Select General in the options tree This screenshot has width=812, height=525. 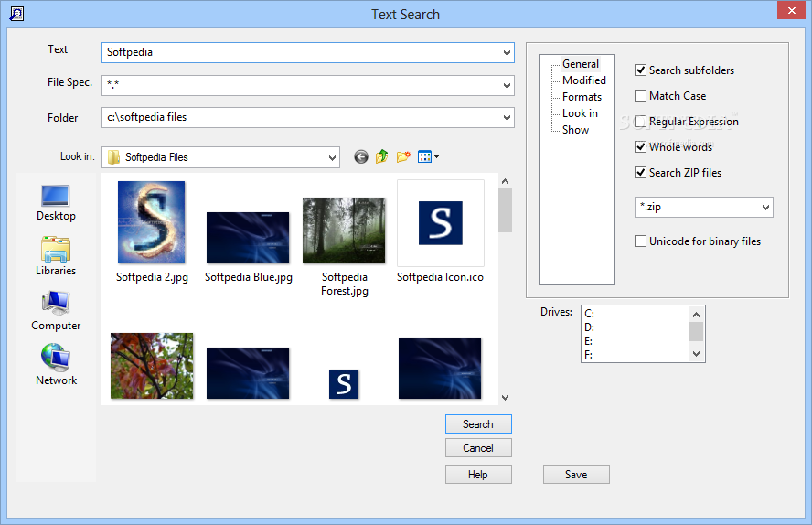(x=581, y=64)
